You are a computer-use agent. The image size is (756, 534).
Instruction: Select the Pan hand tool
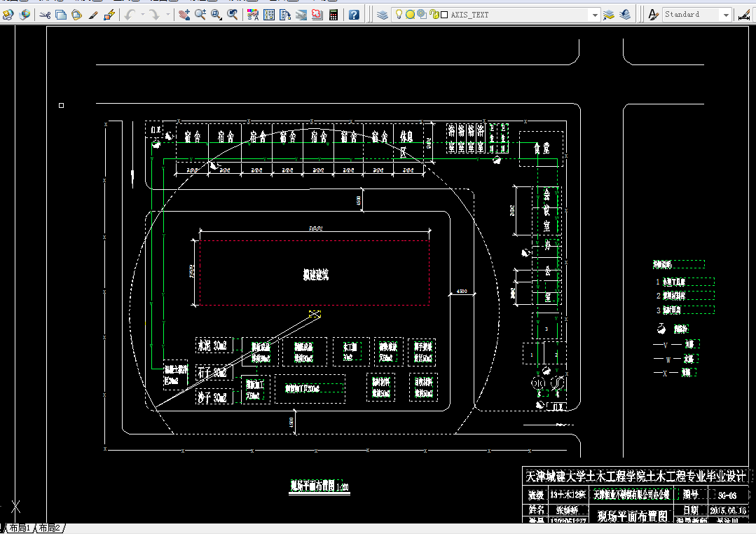click(184, 15)
